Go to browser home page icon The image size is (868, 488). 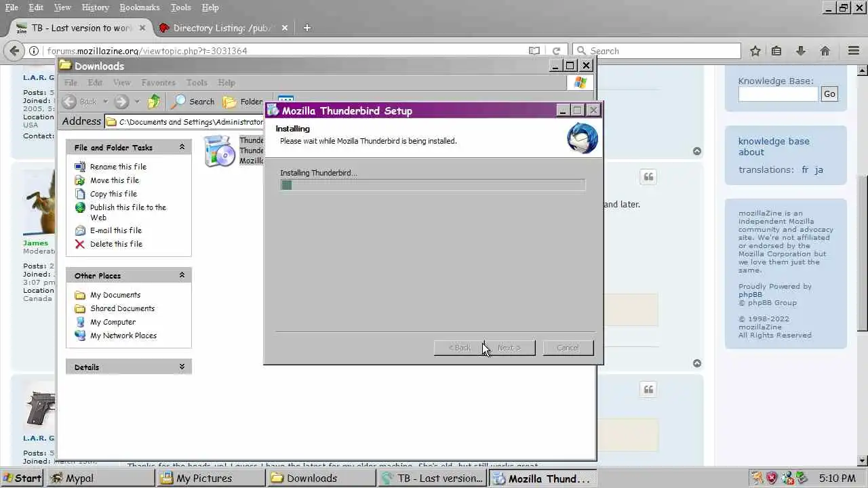(825, 51)
